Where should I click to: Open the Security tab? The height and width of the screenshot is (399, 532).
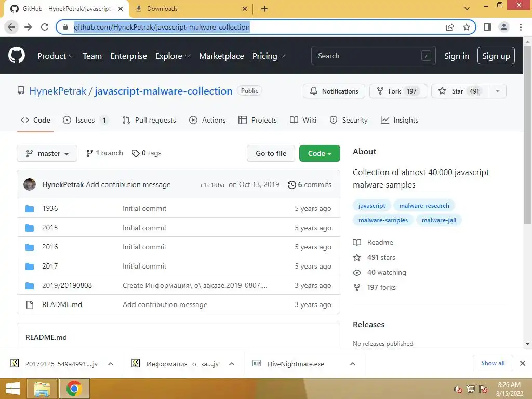coord(349,120)
